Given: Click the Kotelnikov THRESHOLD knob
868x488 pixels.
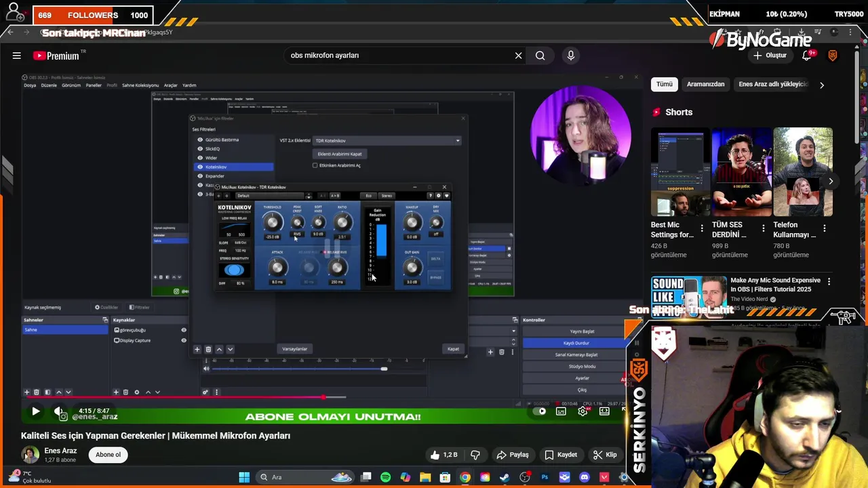Looking at the screenshot, I should pyautogui.click(x=273, y=222).
